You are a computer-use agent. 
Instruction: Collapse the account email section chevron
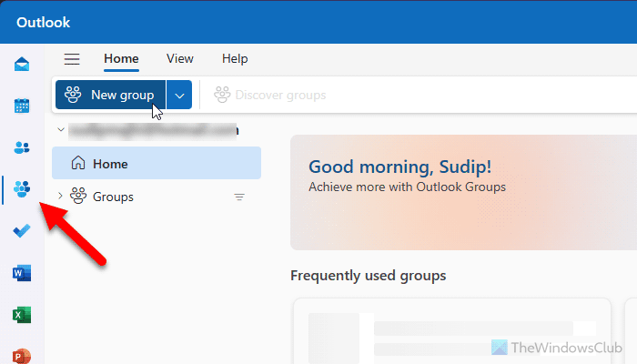[x=60, y=130]
